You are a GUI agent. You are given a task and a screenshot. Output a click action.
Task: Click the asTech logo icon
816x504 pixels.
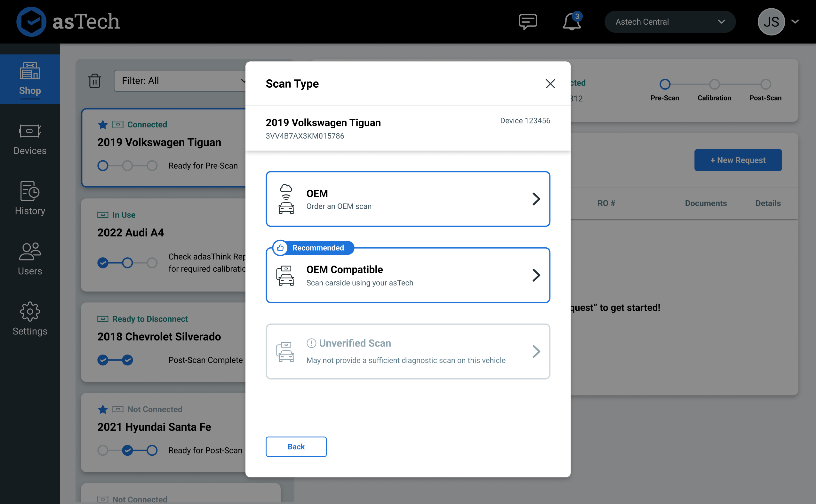(31, 22)
